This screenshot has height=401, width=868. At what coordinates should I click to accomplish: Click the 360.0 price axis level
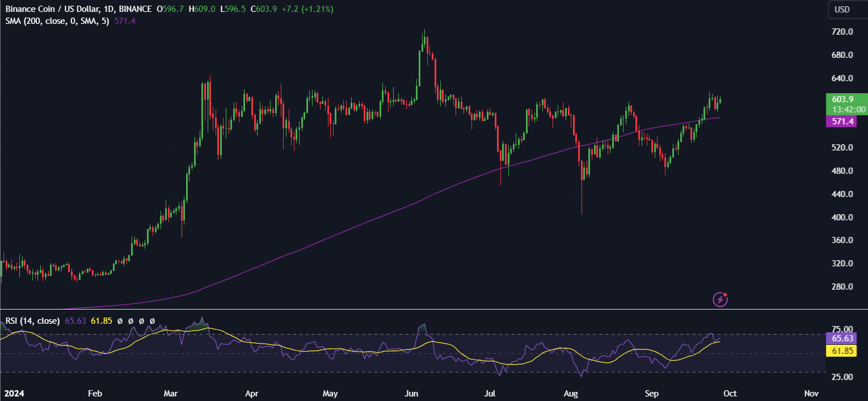(x=843, y=240)
